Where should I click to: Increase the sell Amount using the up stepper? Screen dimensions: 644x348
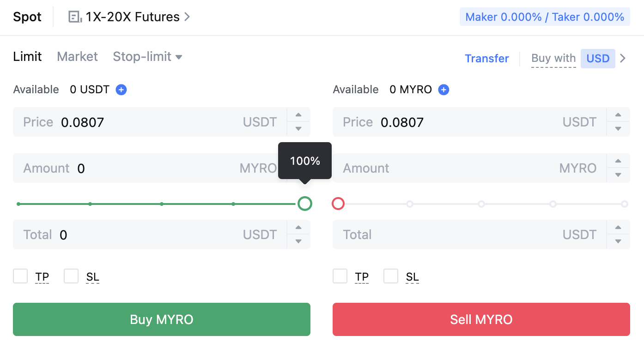pos(618,162)
